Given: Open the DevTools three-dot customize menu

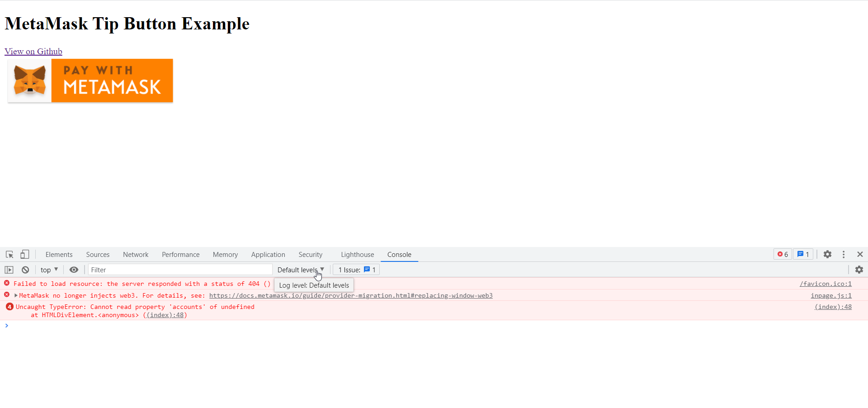Looking at the screenshot, I should coord(844,255).
